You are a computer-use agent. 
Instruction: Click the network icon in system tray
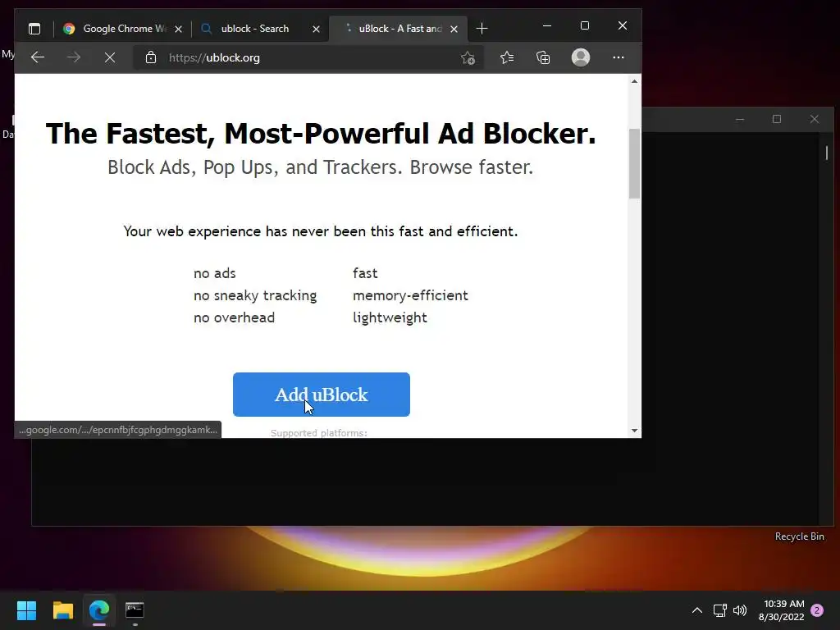tap(719, 610)
